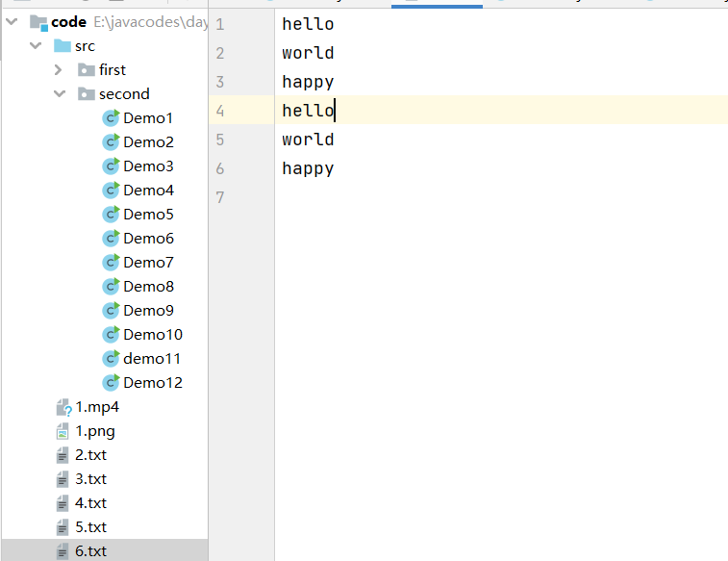The image size is (728, 561).
Task: Select the first package label
Action: coord(113,69)
